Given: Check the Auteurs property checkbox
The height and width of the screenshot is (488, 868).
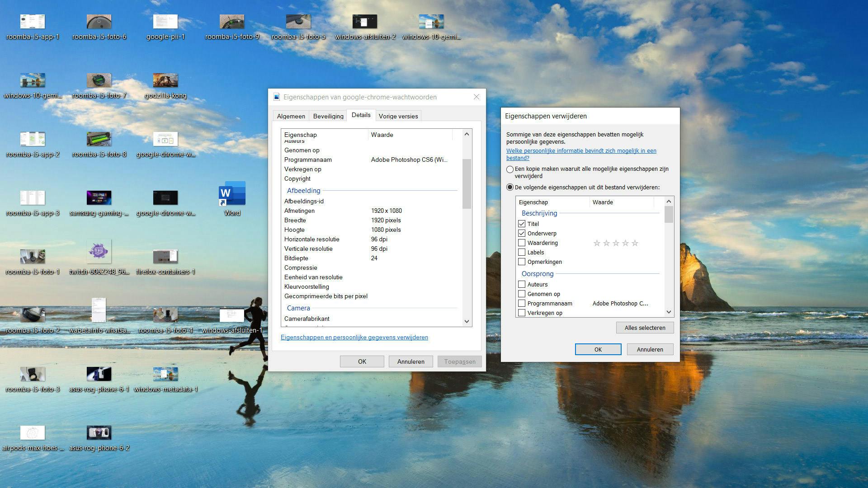Looking at the screenshot, I should [522, 284].
